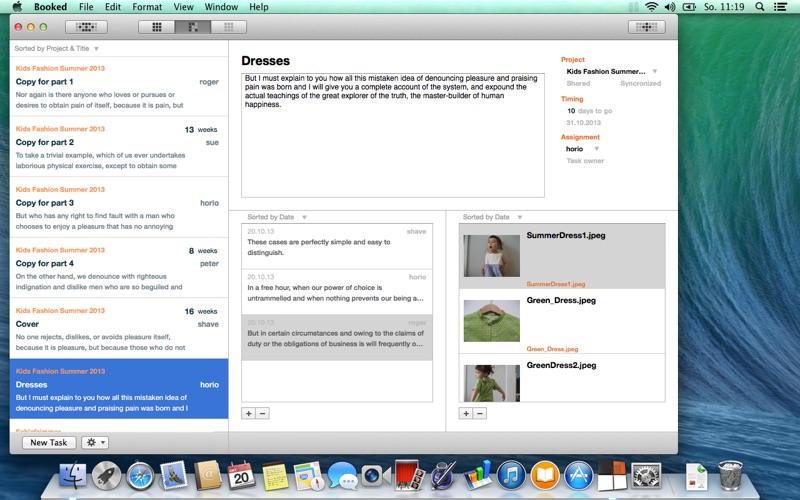Switch to the dense grid view segment
Screen dimensions: 800x500
[157, 27]
